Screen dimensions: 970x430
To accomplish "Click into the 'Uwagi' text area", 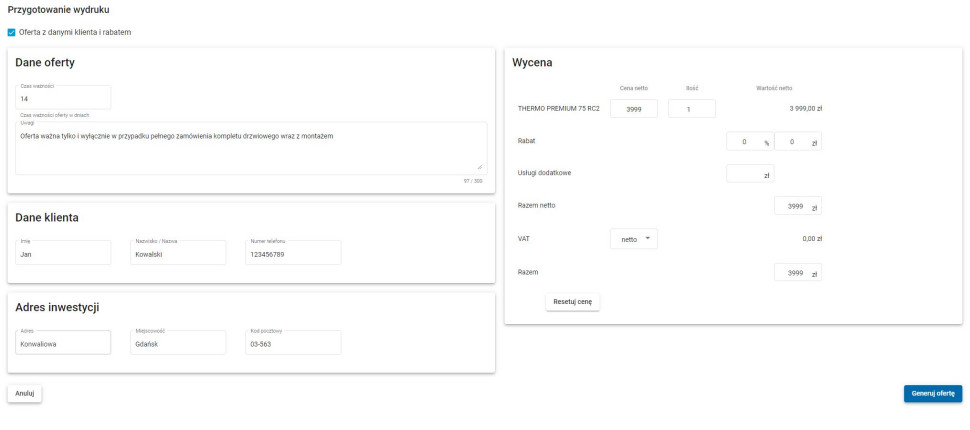I will (250, 147).
